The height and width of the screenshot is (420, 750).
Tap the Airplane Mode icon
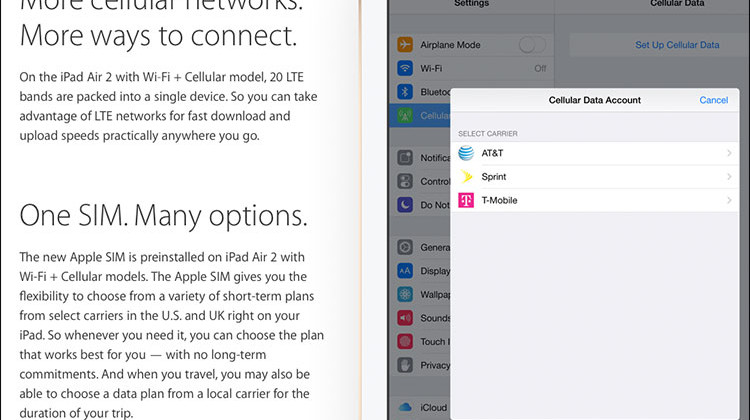tap(406, 45)
